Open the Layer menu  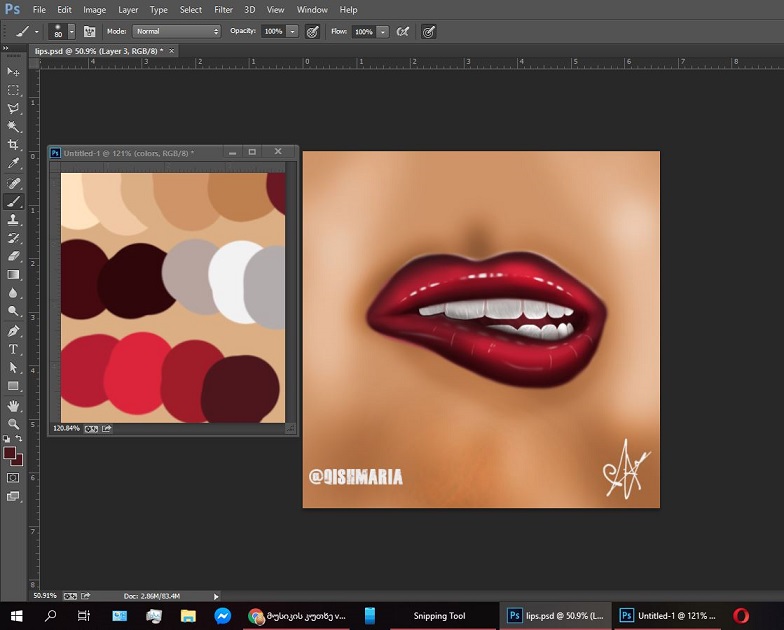128,10
